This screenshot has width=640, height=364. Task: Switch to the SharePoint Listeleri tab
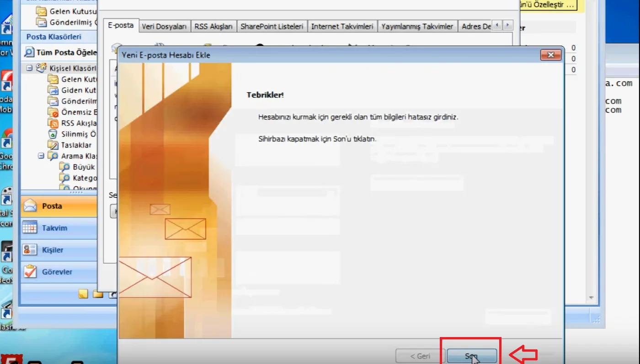coord(272,26)
